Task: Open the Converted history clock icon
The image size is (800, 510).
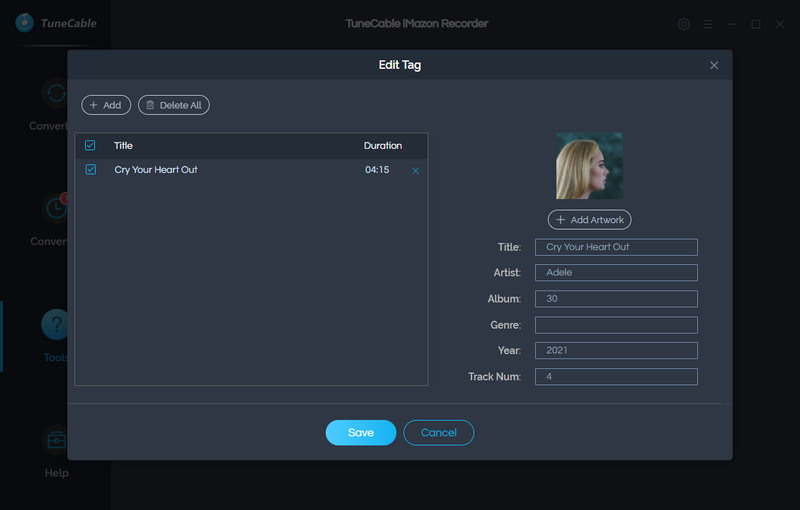Action: pos(55,208)
